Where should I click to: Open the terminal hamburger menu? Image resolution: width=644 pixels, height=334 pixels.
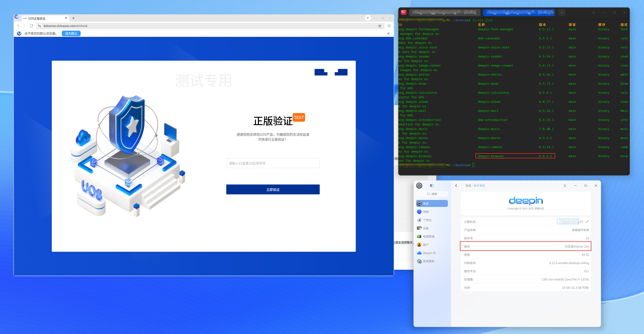594,13
